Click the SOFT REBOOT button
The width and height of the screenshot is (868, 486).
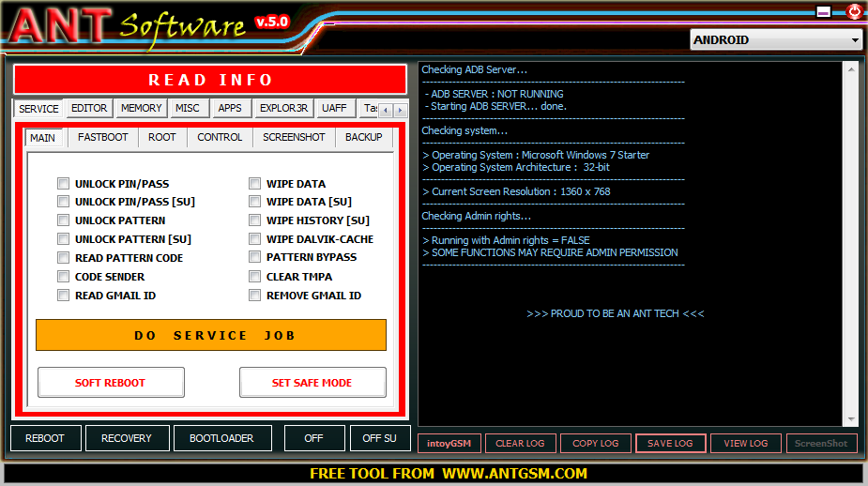pyautogui.click(x=111, y=383)
